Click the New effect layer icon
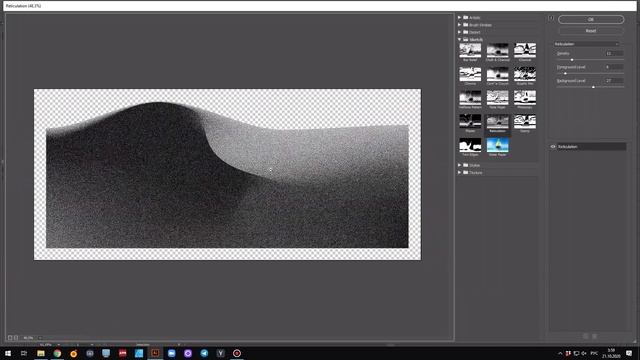The height and width of the screenshot is (360, 640). tap(585, 336)
